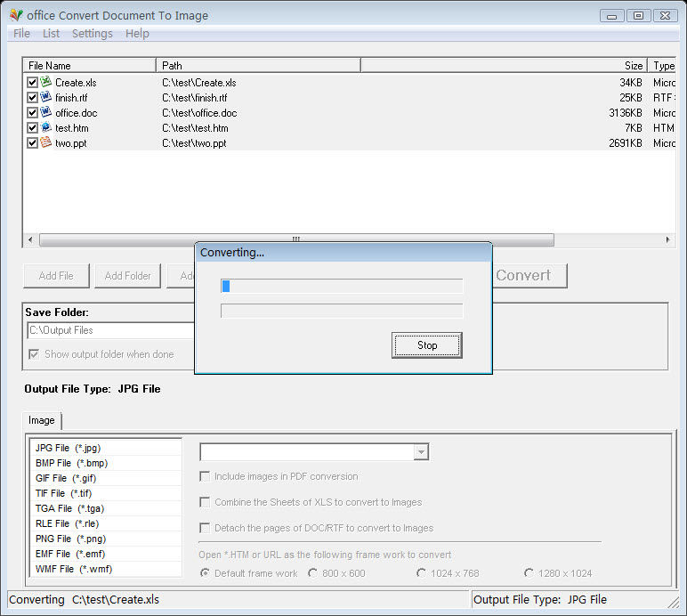Click the status bar Converting C:\test\Create.xls text
Screen dimensions: 687x616
tap(85, 599)
